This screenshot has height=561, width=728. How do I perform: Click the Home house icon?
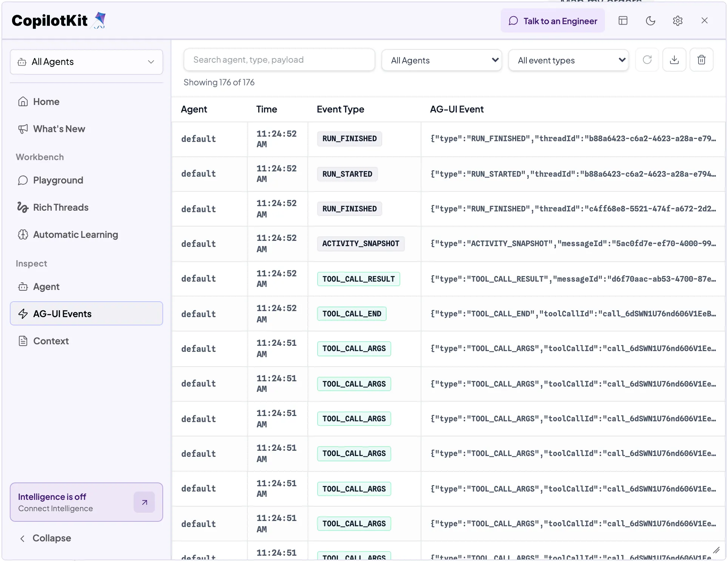(23, 102)
